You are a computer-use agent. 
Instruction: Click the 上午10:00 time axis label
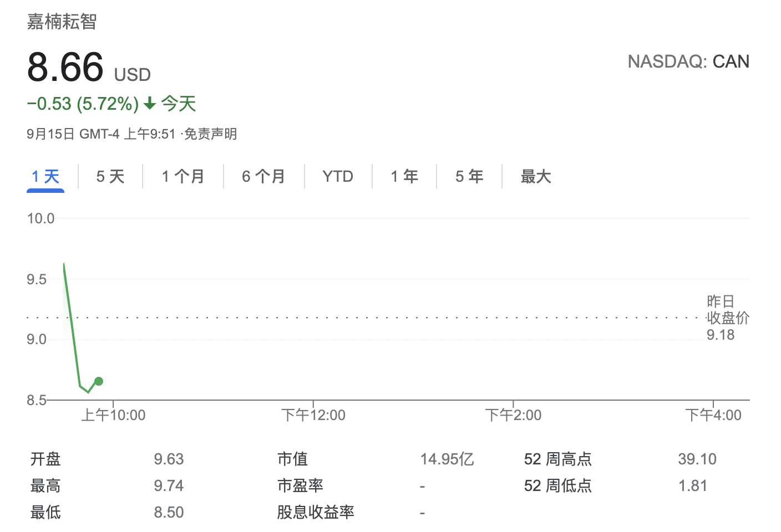pos(113,415)
